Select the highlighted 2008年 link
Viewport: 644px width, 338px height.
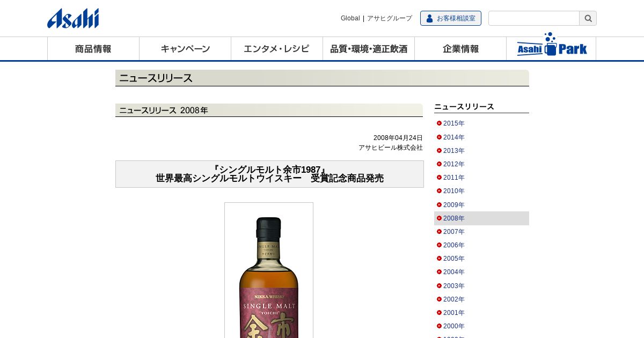click(454, 218)
